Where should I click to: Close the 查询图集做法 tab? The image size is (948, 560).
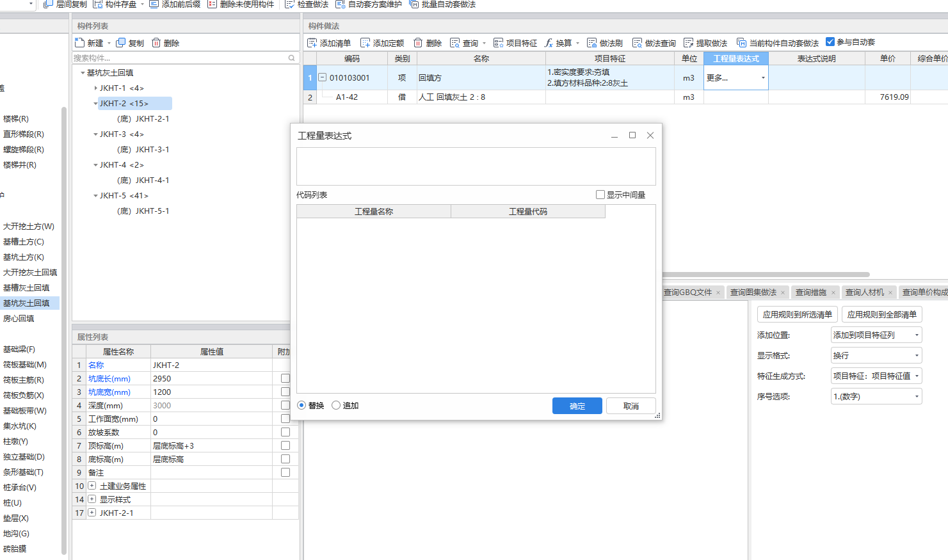[782, 292]
